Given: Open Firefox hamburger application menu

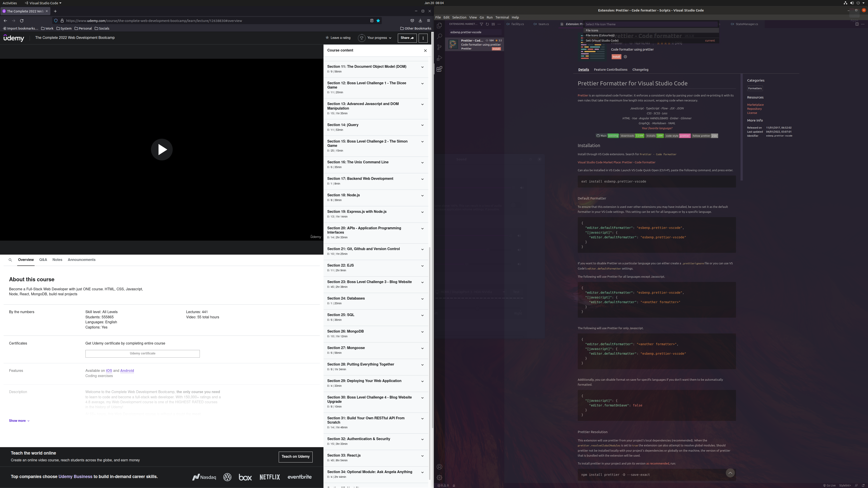Looking at the screenshot, I should click(429, 21).
